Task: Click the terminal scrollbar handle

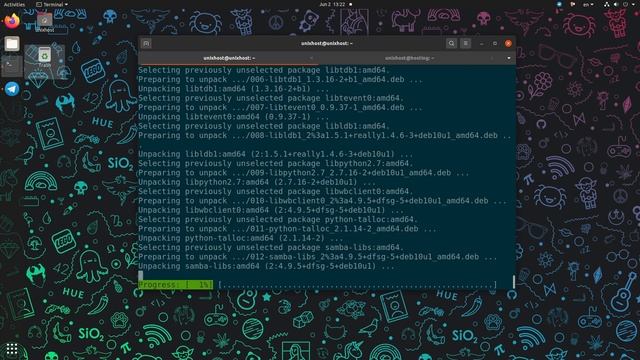Action: [513, 282]
